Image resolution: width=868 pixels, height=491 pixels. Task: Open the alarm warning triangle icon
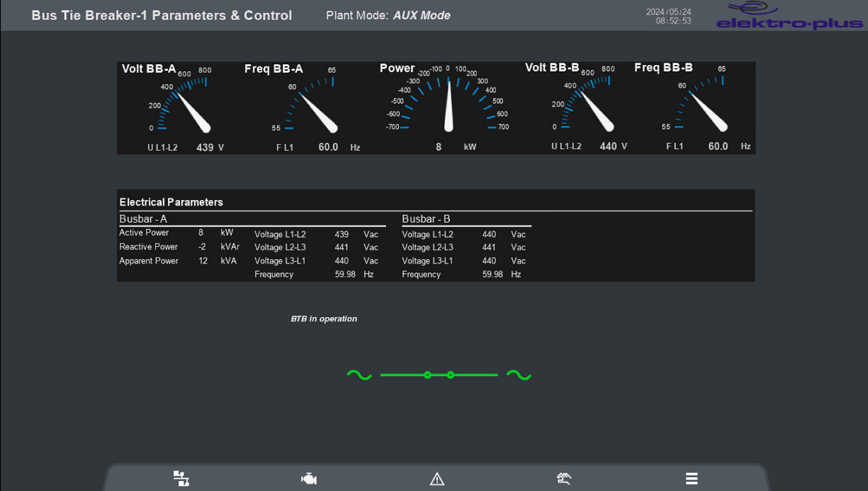[x=437, y=479]
